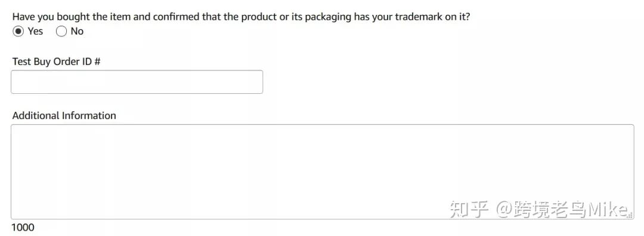Click the Yes label text
This screenshot has height=236, width=644.
[x=35, y=31]
